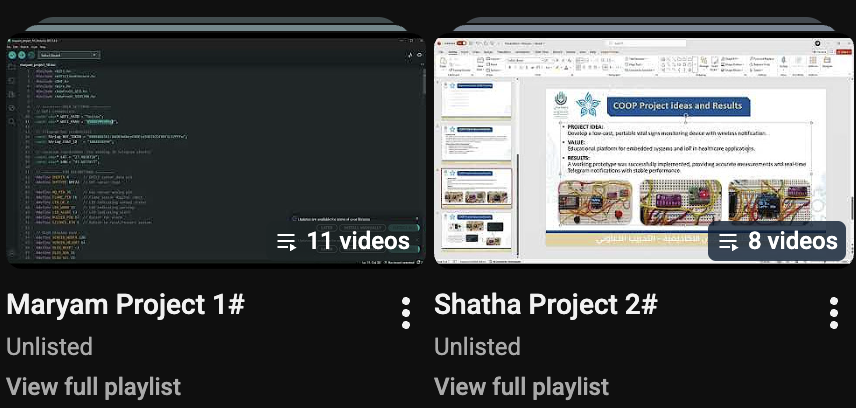Screen dimensions: 856x408
Task: Open options menu for Shatha Project 2#
Action: (834, 314)
